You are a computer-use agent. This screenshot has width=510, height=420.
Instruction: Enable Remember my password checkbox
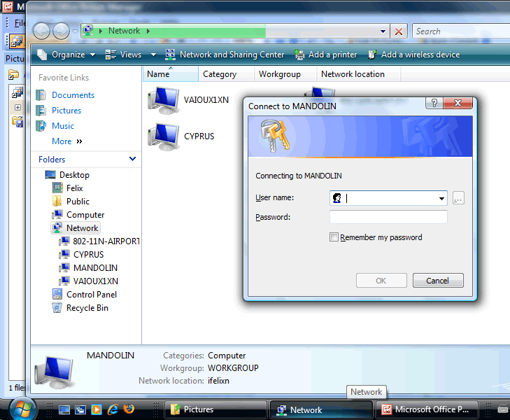click(334, 237)
